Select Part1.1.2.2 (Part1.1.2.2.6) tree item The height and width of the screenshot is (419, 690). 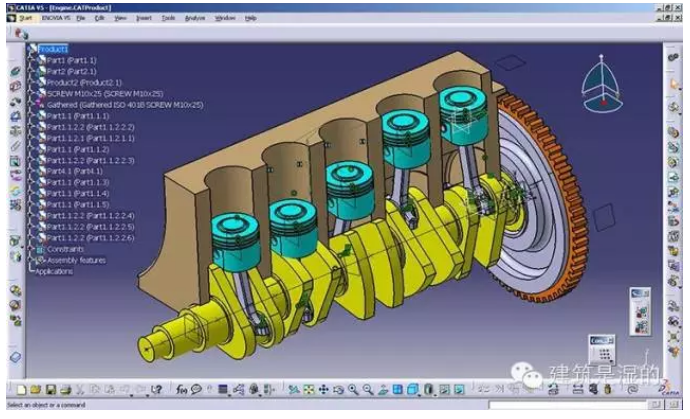(x=91, y=238)
